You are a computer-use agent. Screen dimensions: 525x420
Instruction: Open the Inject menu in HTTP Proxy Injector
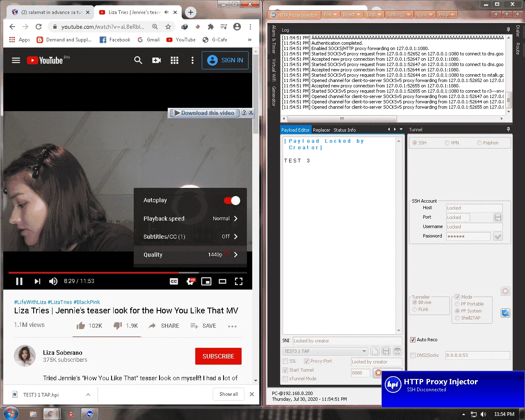point(352,14)
